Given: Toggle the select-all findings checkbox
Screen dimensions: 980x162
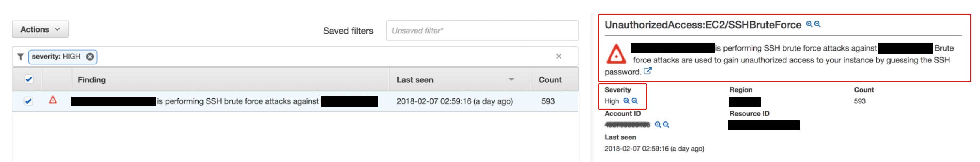Looking at the screenshot, I should click(x=29, y=79).
